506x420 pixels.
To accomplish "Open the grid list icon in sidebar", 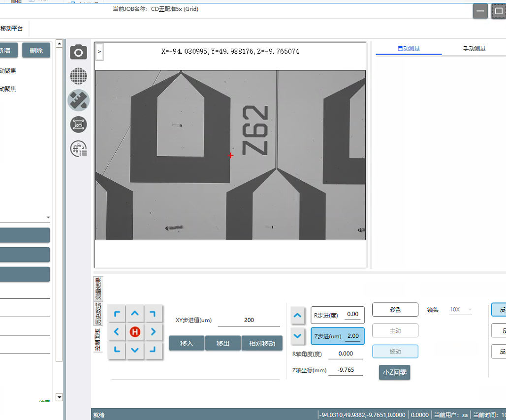I will [x=78, y=149].
